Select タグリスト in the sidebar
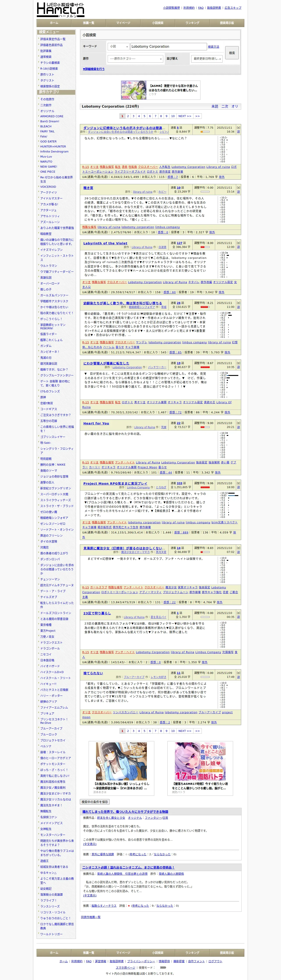Screen dimensions: 281x980 coord(47,81)
